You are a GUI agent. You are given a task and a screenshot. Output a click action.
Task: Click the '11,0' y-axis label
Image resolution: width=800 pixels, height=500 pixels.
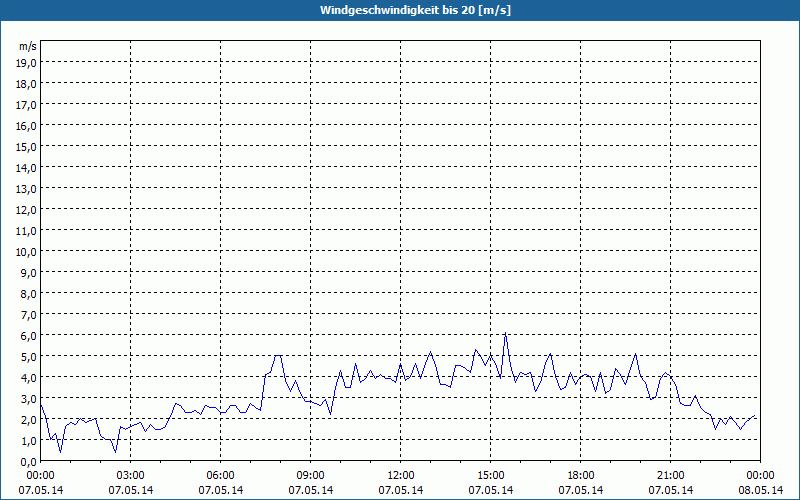point(26,231)
